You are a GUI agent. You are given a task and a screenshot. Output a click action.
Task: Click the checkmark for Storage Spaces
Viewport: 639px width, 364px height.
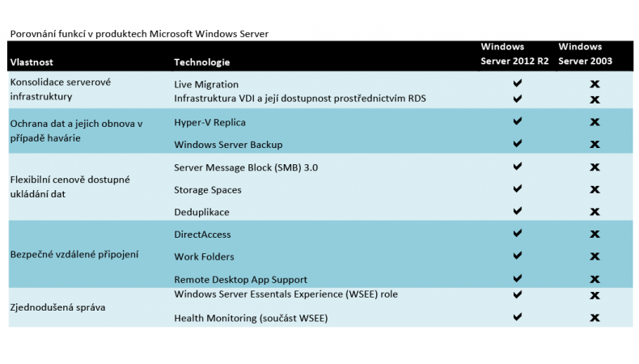[517, 189]
